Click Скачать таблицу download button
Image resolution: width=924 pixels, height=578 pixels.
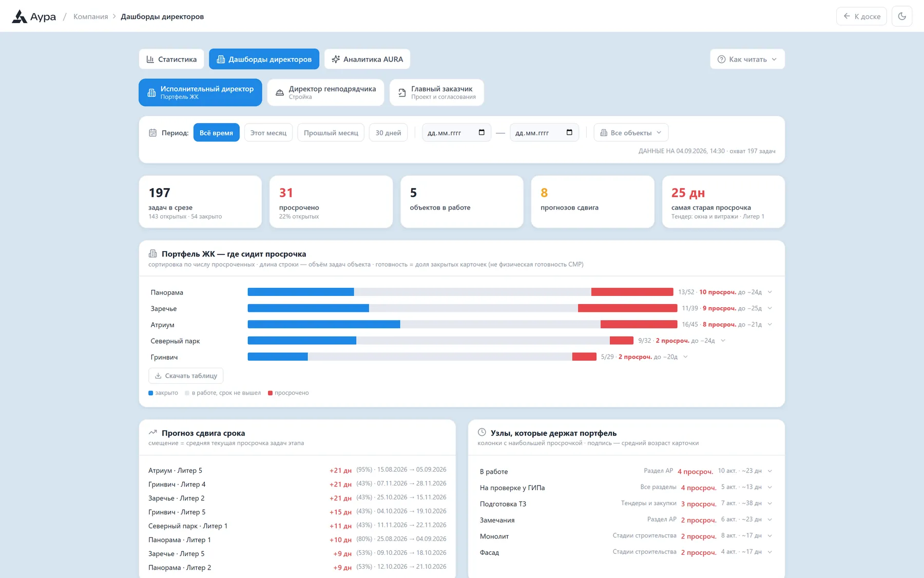pyautogui.click(x=186, y=376)
